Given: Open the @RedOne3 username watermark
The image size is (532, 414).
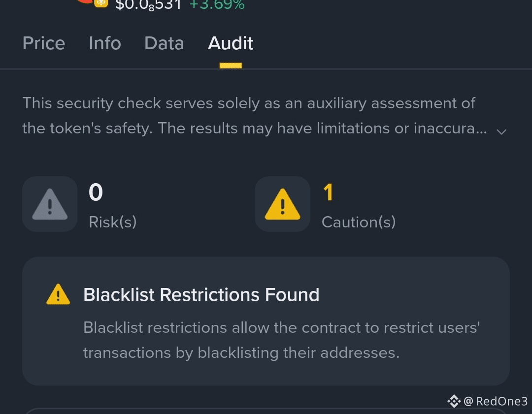Looking at the screenshot, I should (496, 401).
